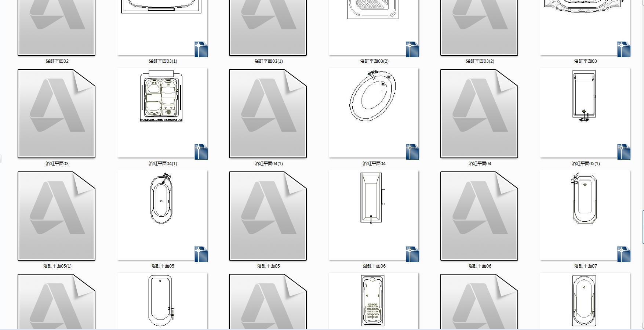Click 浴缸平面04(1) name under jacuzzi drawing

click(163, 163)
